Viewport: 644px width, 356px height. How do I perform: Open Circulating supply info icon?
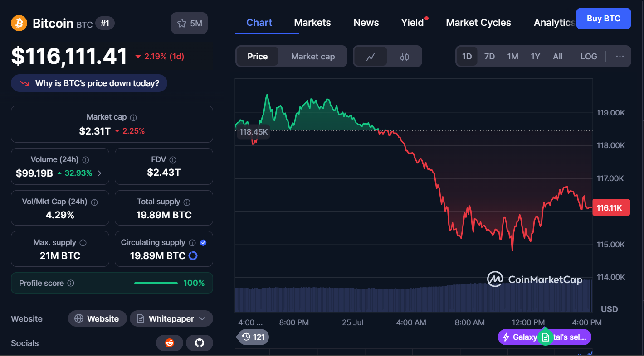(192, 243)
